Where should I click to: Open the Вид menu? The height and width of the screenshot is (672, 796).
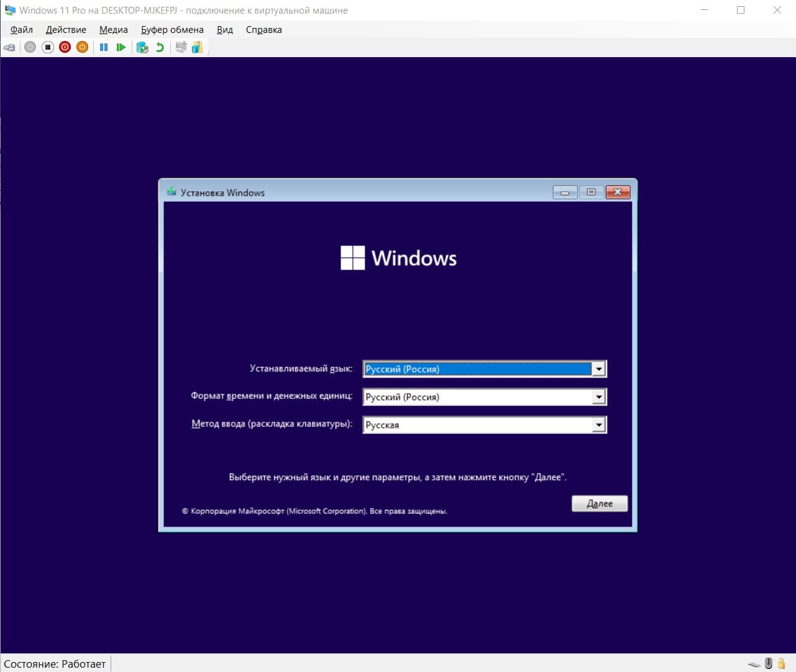coord(225,30)
